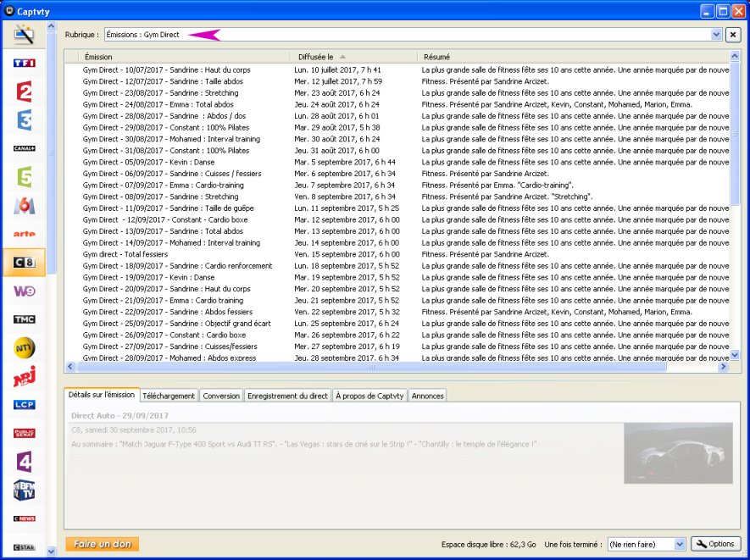The width and height of the screenshot is (750, 560).
Task: Switch to the Téléchargement tab
Action: click(169, 396)
